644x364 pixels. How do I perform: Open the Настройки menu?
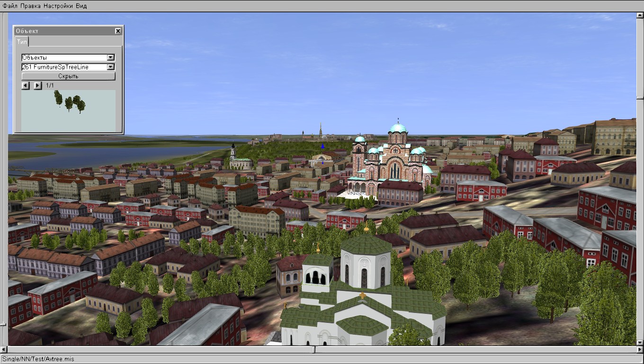[x=58, y=6]
